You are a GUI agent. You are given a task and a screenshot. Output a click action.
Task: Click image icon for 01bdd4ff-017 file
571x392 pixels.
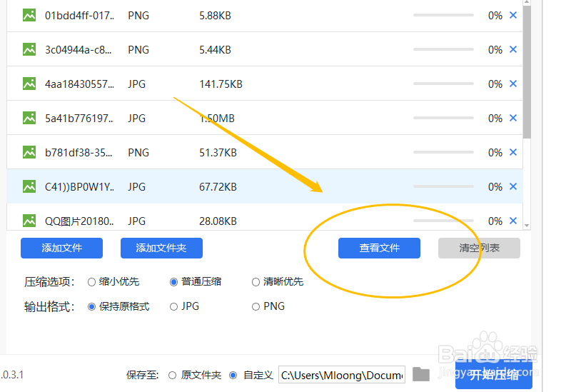click(29, 15)
